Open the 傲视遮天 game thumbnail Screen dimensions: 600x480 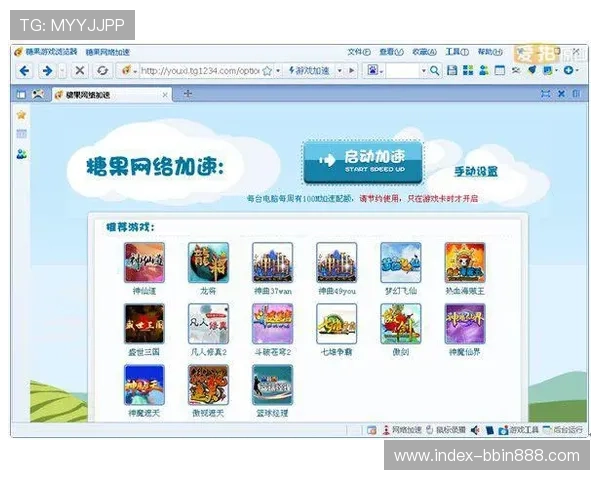tap(209, 385)
